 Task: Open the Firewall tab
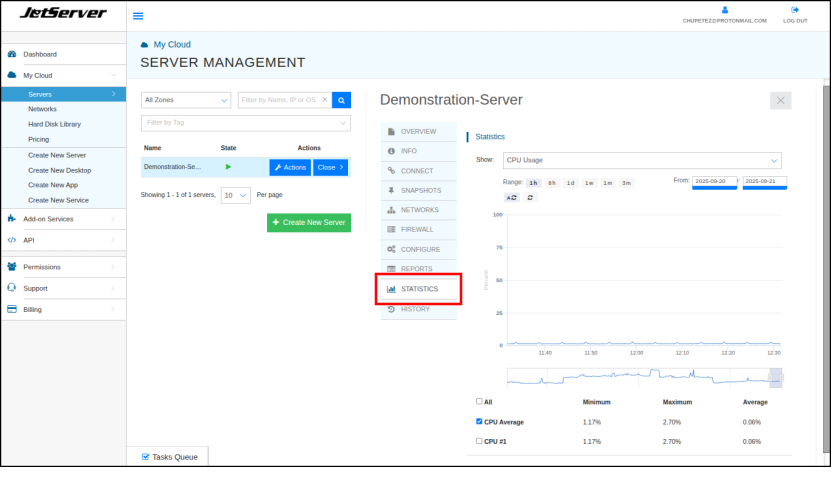416,229
